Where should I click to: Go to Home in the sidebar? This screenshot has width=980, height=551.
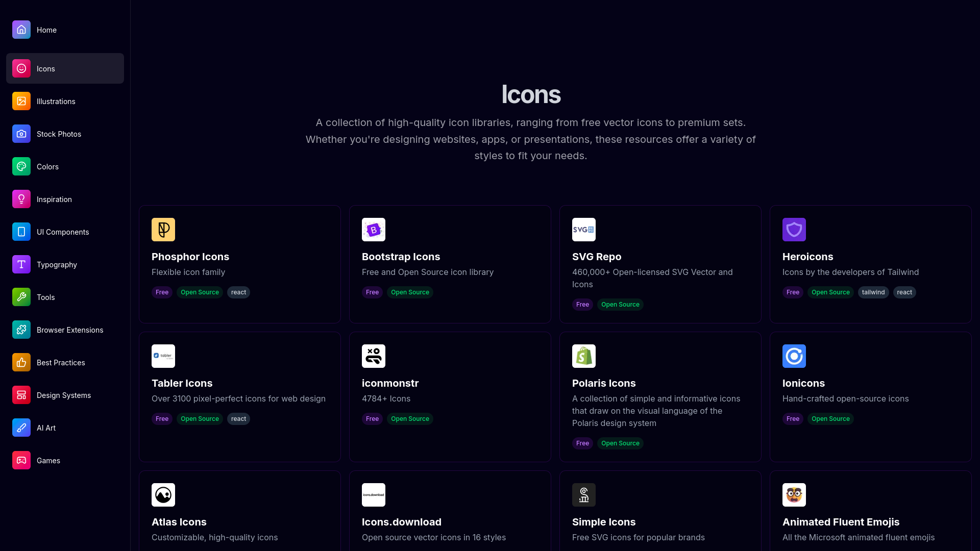pos(65,30)
